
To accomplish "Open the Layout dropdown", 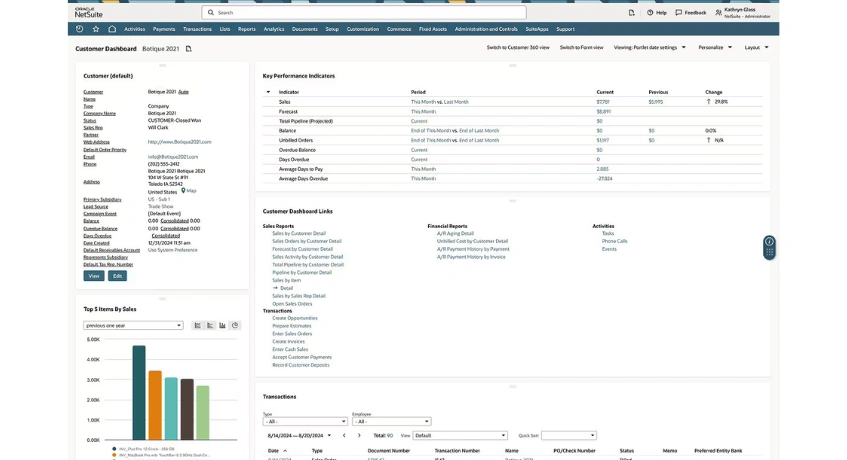I will click(756, 48).
